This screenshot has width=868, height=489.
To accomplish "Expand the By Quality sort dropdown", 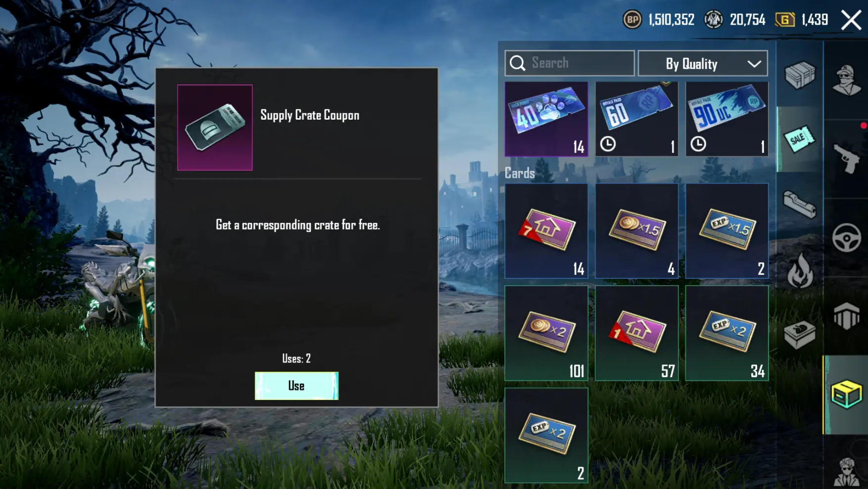I will pos(703,63).
